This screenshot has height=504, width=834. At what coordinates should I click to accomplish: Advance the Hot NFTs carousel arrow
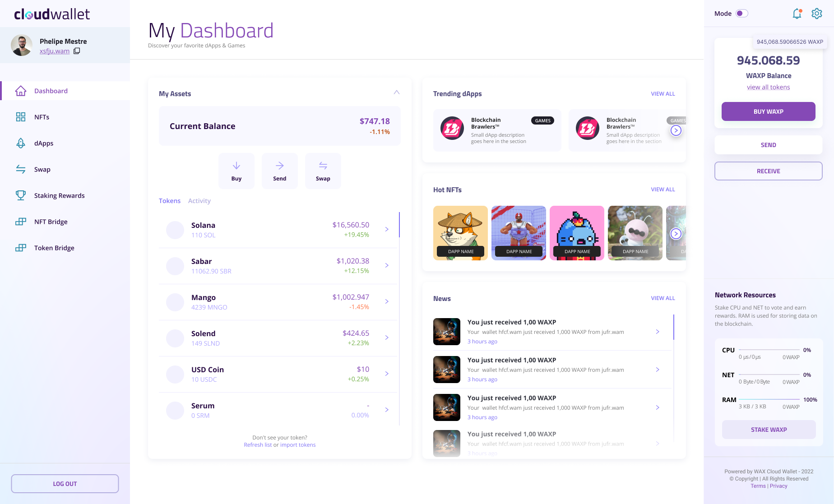(x=676, y=233)
